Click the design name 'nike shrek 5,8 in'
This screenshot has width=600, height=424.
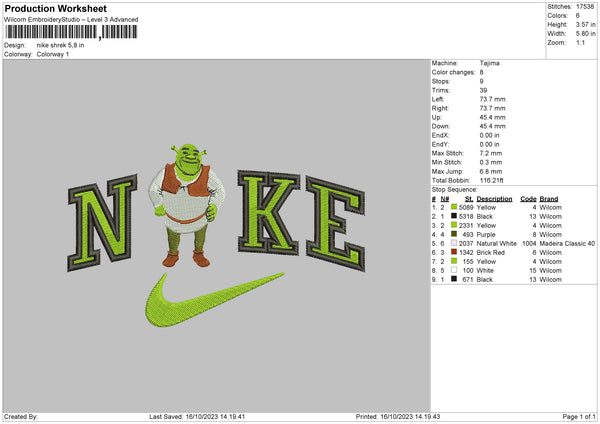60,45
